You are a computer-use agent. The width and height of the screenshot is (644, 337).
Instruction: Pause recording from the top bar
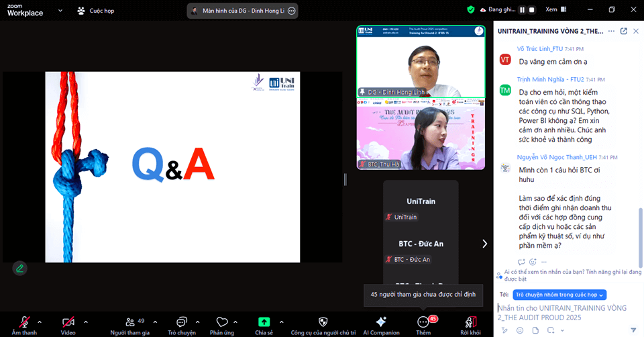click(522, 10)
